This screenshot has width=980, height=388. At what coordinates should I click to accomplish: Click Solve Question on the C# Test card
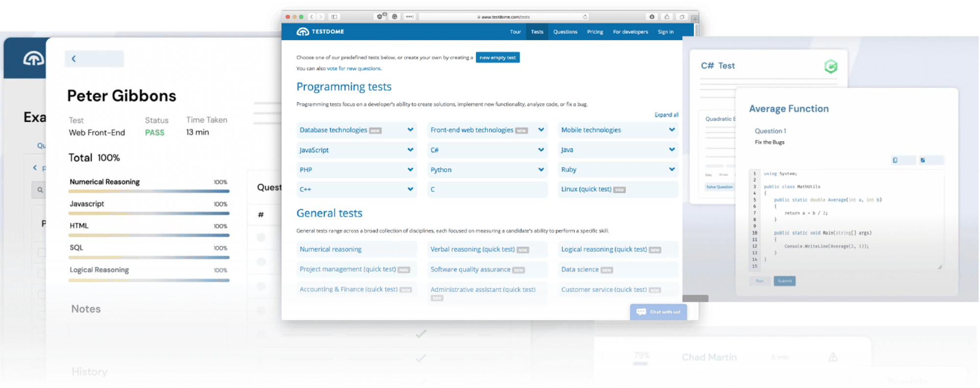pyautogui.click(x=719, y=187)
